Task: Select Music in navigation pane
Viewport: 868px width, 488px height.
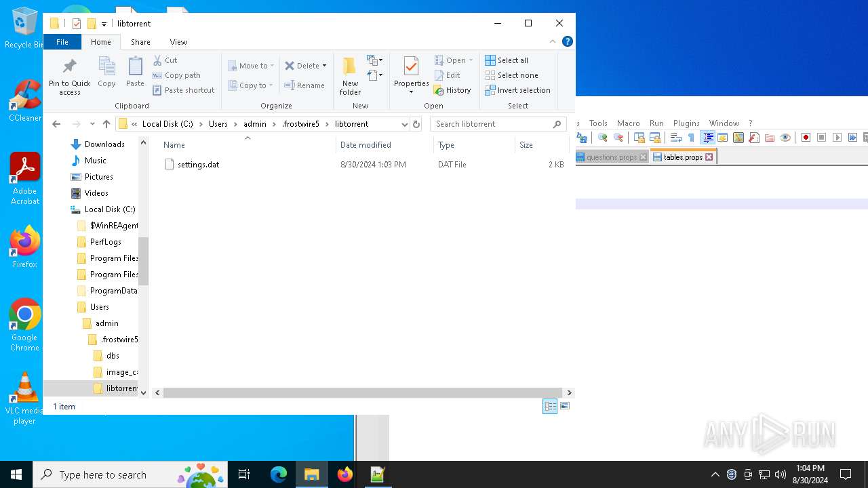Action: [96, 161]
